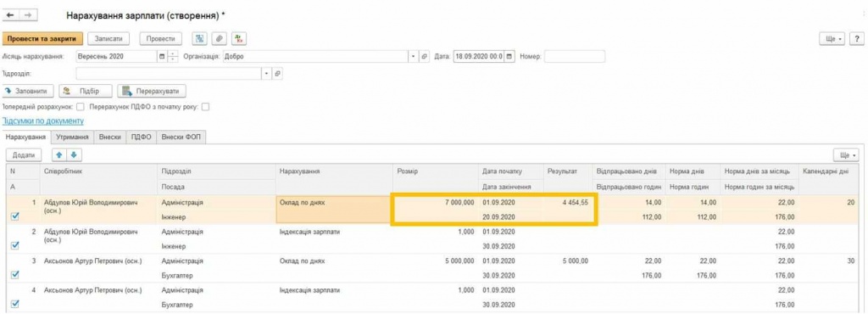The image size is (868, 314).
Task: Toggle checkbox in row 2 Абдулов
Action: (15, 245)
